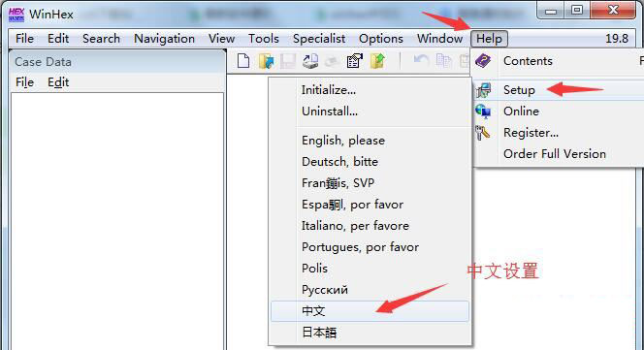Click the Undo arrow toolbar icon
The height and width of the screenshot is (350, 644).
pos(421,61)
